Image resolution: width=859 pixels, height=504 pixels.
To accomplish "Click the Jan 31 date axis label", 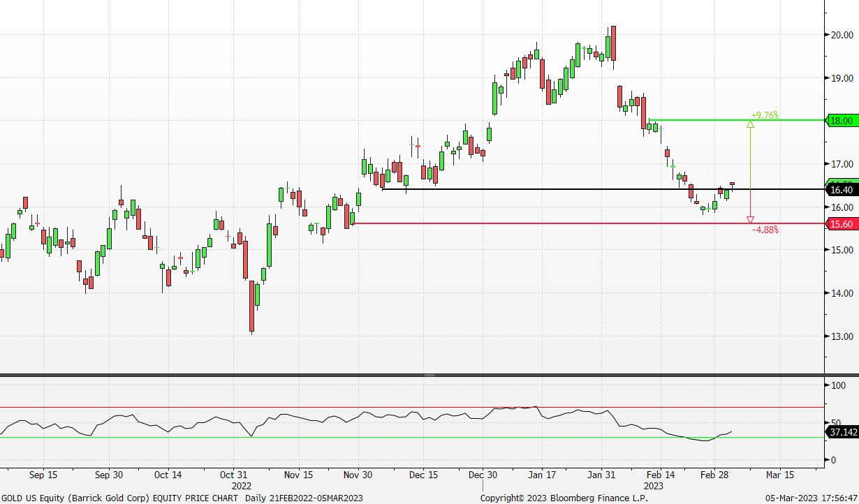I will [x=600, y=475].
